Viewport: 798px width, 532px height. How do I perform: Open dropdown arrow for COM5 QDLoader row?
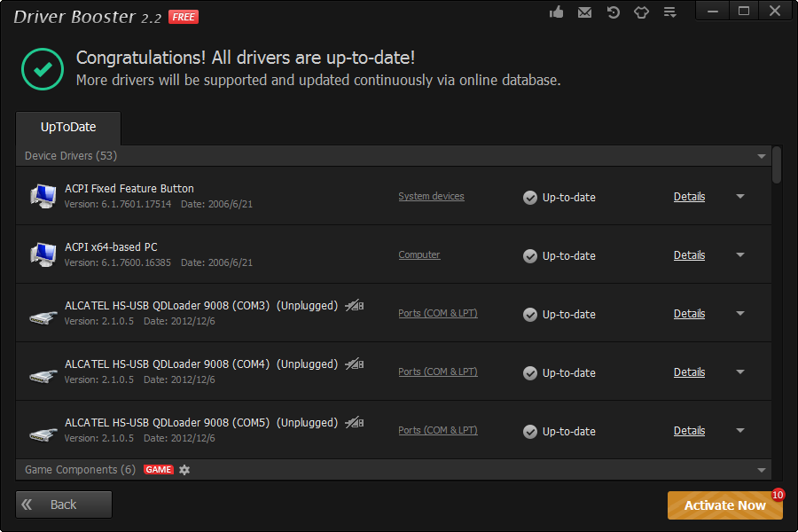point(740,431)
